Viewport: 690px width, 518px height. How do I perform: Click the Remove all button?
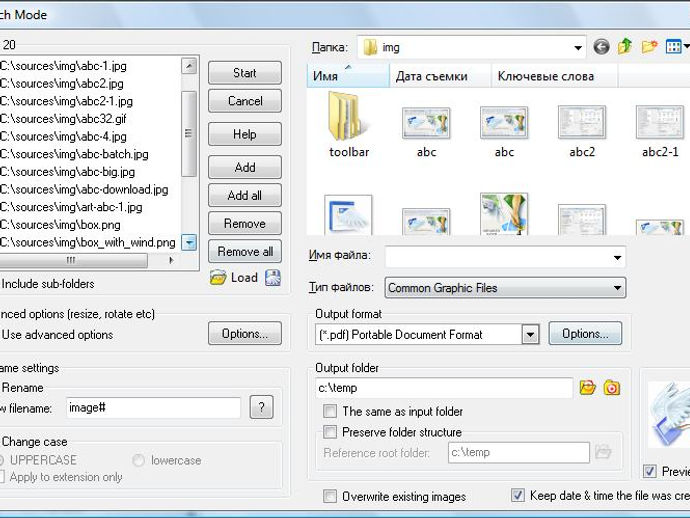[x=245, y=251]
